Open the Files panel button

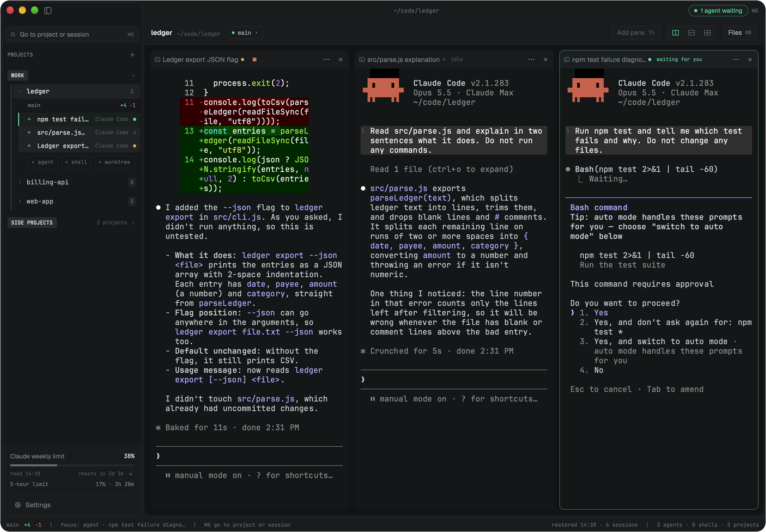pos(739,33)
